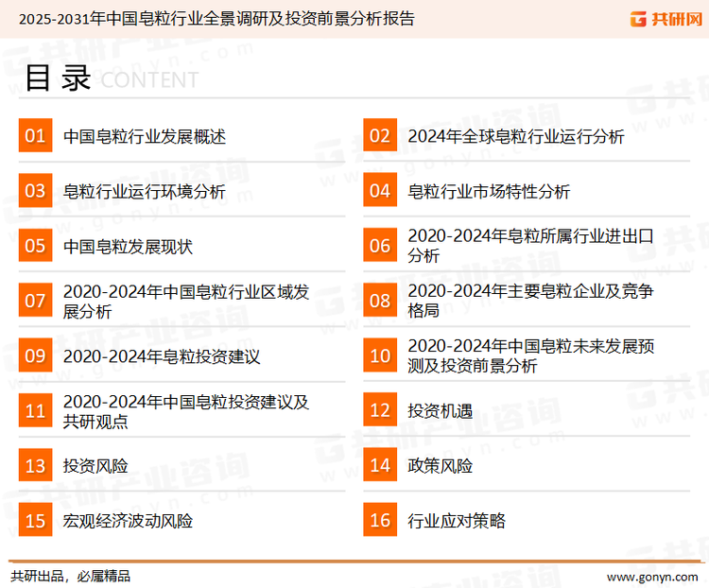This screenshot has width=709, height=588.
Task: Click the orange 12 number box
Action: [x=380, y=410]
